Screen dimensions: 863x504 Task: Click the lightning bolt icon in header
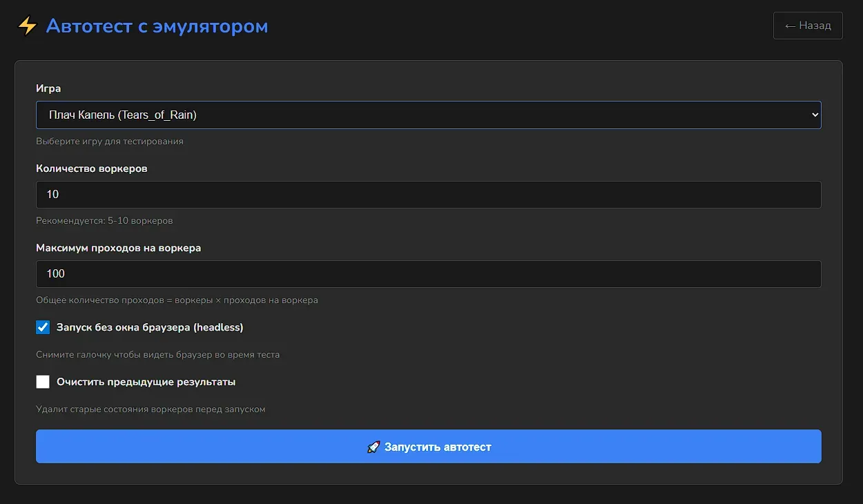[27, 26]
